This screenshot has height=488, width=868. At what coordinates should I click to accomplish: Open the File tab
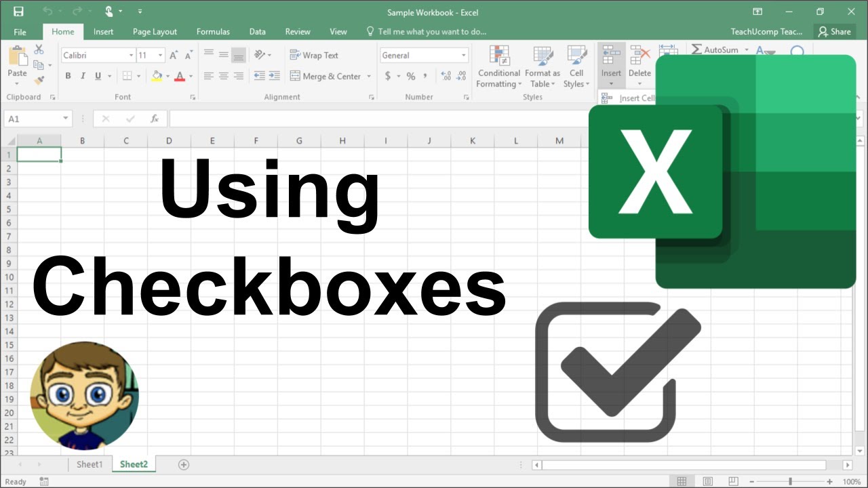tap(20, 32)
